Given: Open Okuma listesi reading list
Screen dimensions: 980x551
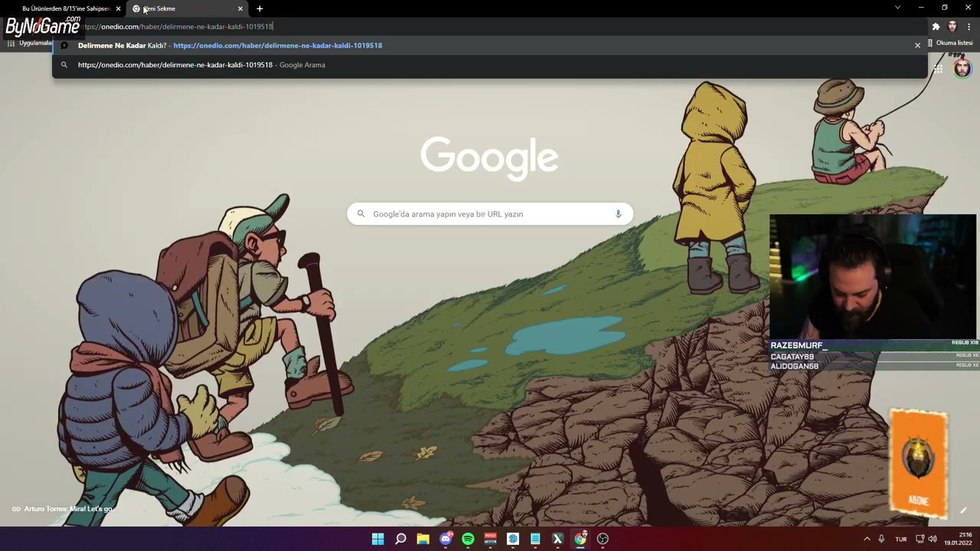Looking at the screenshot, I should point(949,43).
